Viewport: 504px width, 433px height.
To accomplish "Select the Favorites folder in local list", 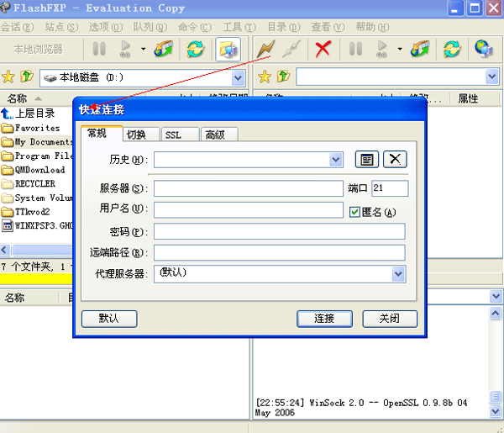I will (37, 128).
